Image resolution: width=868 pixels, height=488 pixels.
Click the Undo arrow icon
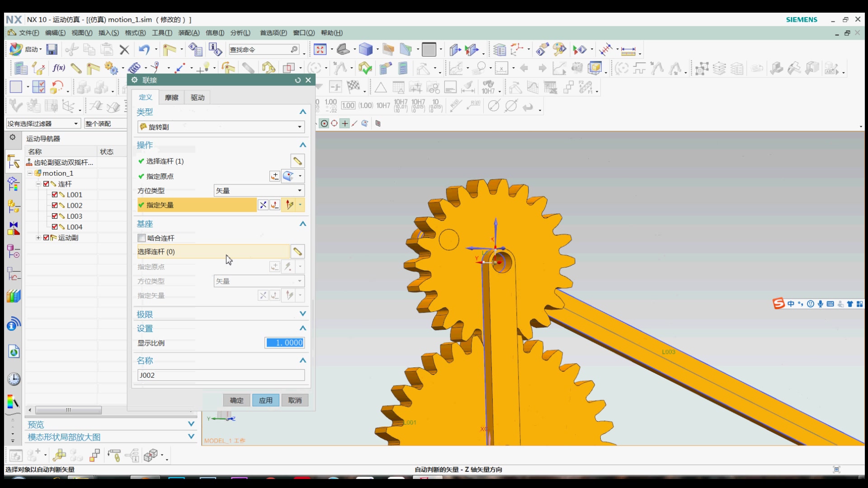tap(144, 49)
